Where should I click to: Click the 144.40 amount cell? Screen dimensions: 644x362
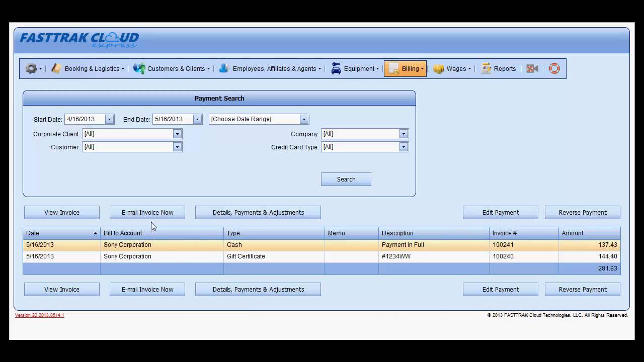[590, 256]
